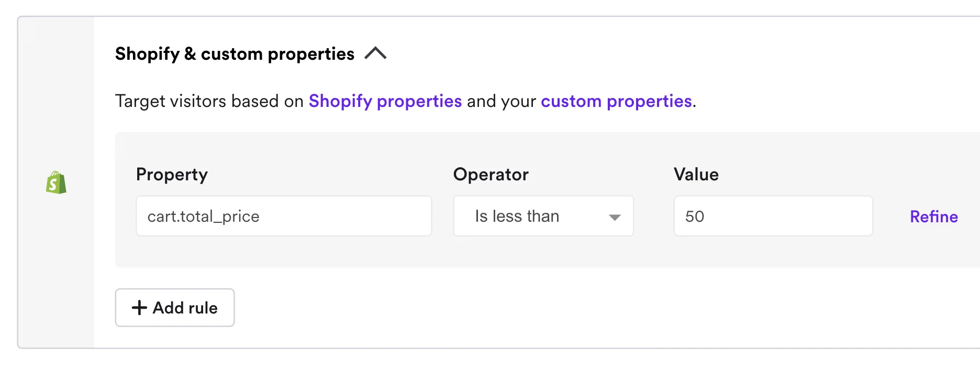The width and height of the screenshot is (980, 368).
Task: Open the custom properties link
Action: click(x=616, y=101)
